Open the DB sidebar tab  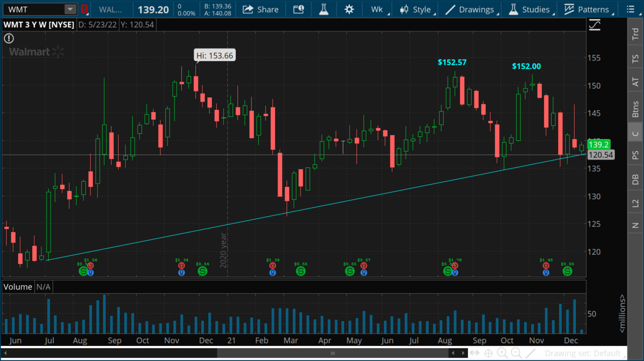[635, 179]
